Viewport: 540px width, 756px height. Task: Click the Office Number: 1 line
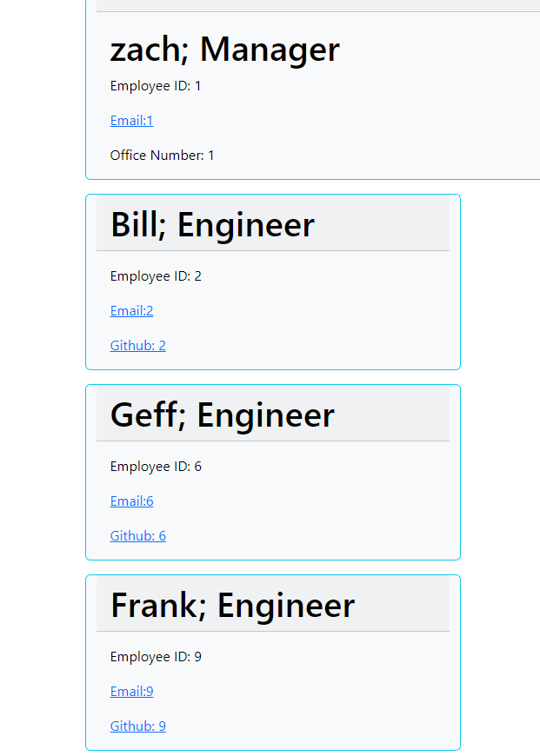pos(162,155)
